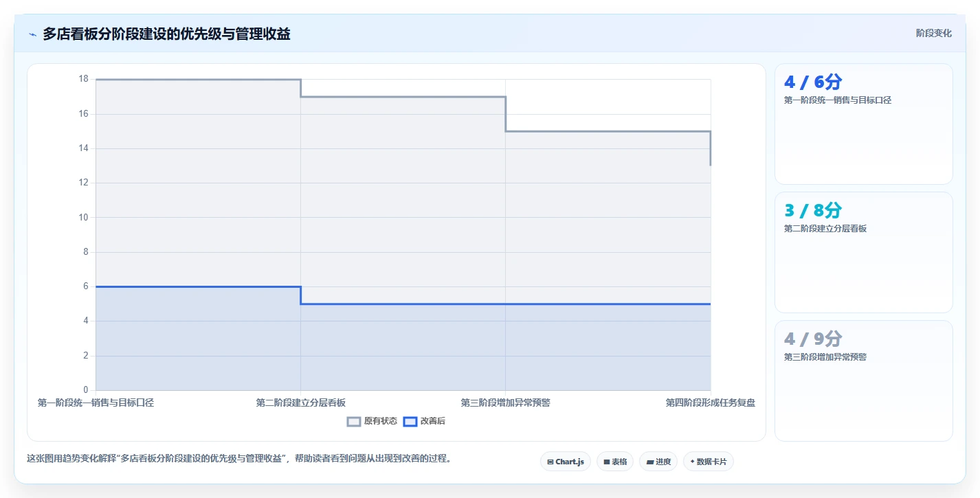980x498 pixels.
Task: Click y-axis value 18
Action: tap(84, 79)
